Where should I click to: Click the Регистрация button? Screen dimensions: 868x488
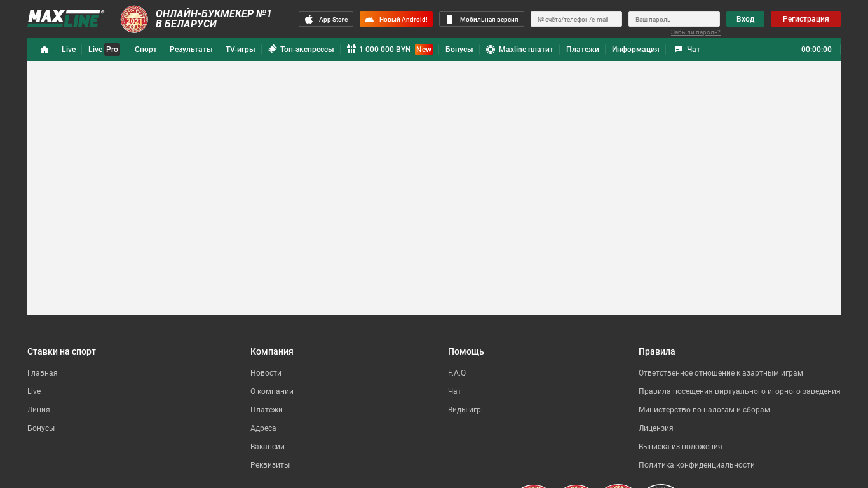coord(806,19)
